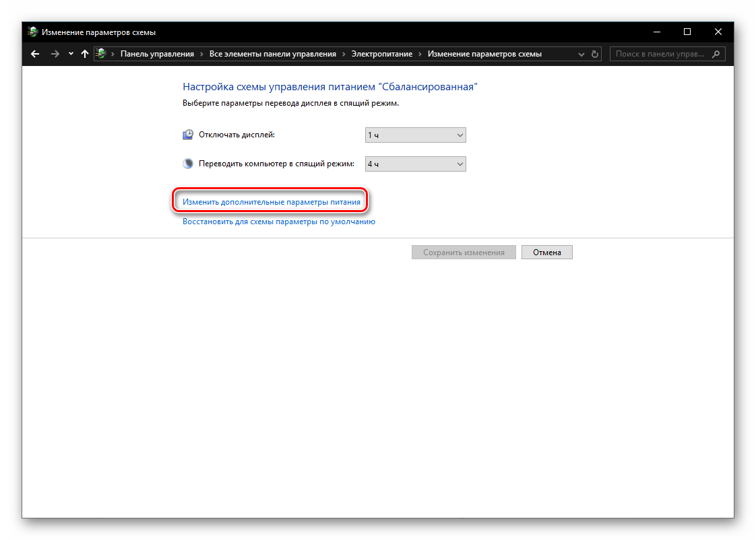Open the 'Отключать дисплей' dropdown
756x540 pixels.
[x=415, y=135]
